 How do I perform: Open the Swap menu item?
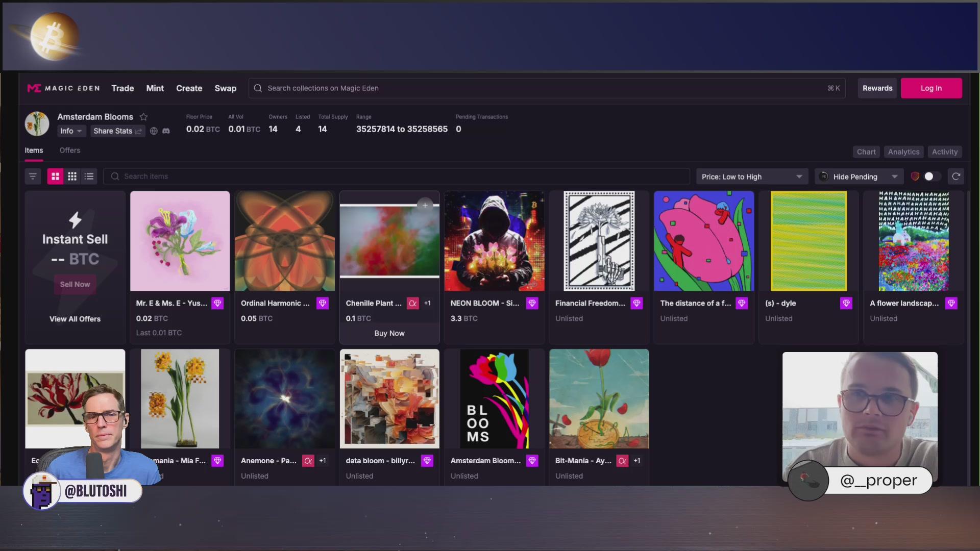(x=225, y=88)
